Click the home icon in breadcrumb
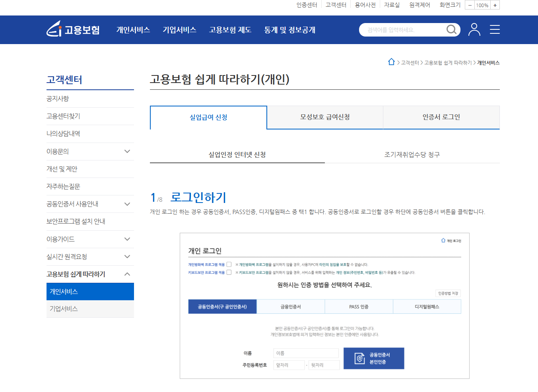 click(x=391, y=62)
